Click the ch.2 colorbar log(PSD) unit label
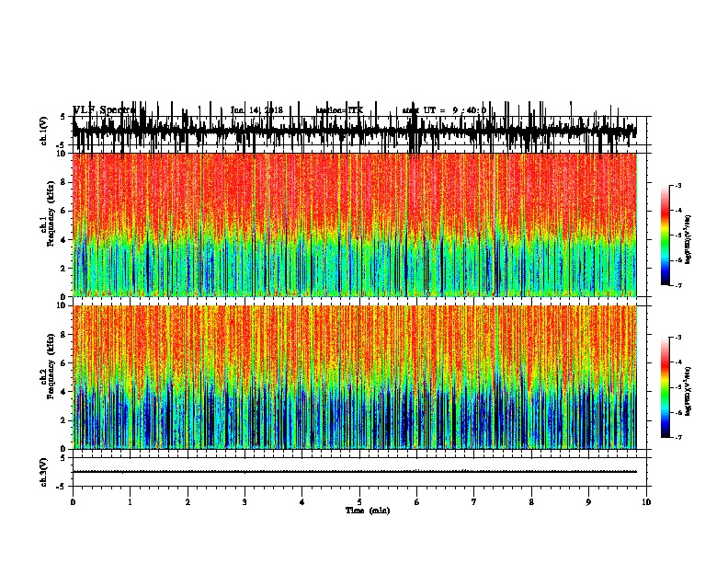Image resolution: width=728 pixels, height=563 pixels. 688,392
